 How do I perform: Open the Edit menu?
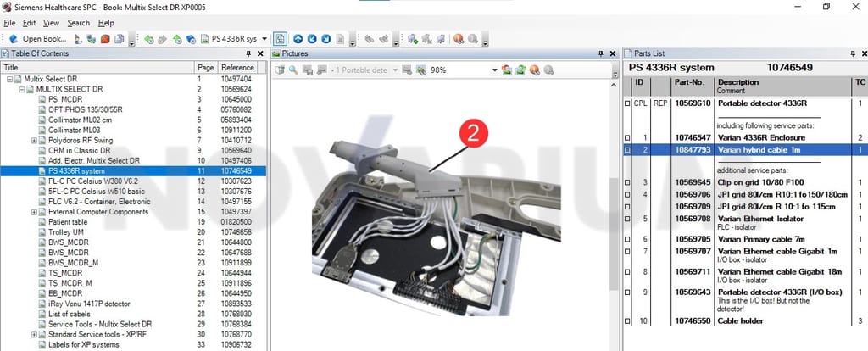click(x=30, y=23)
